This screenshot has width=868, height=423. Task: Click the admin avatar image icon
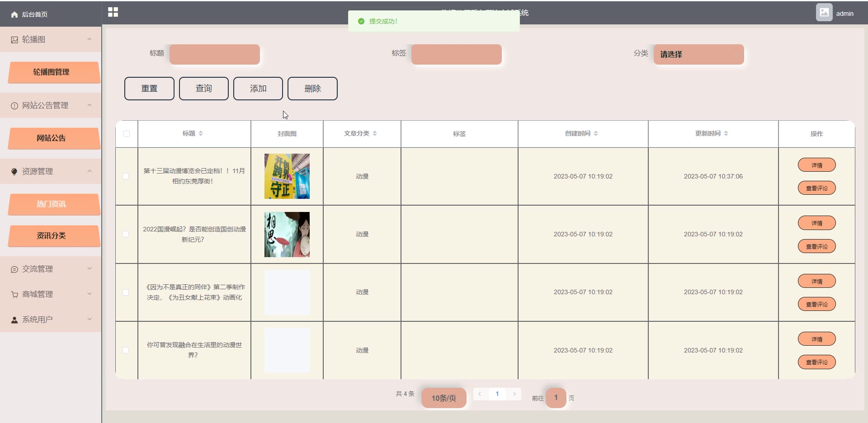(x=824, y=13)
